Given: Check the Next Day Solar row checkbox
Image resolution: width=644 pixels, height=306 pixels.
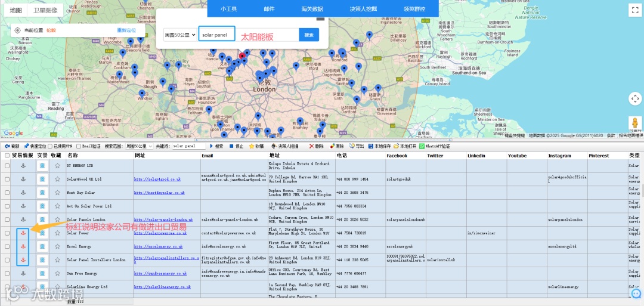Looking at the screenshot, I should (x=7, y=193).
